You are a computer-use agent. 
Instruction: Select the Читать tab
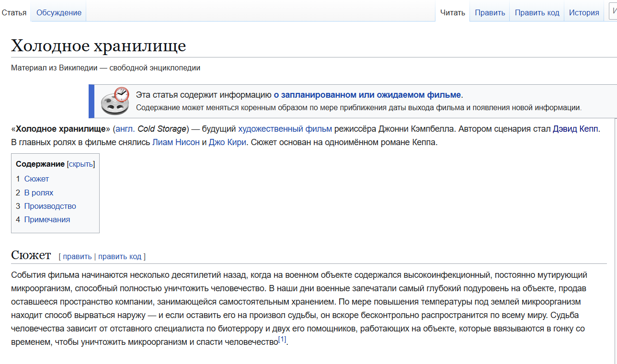click(x=453, y=13)
